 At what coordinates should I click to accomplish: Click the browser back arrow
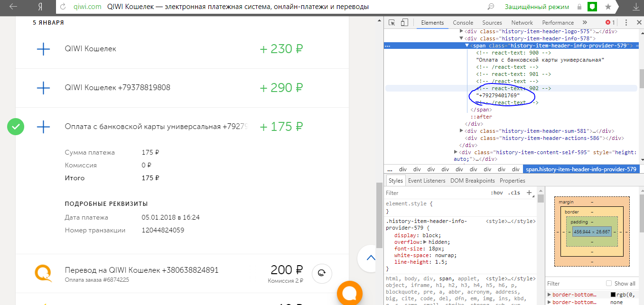(x=13, y=7)
